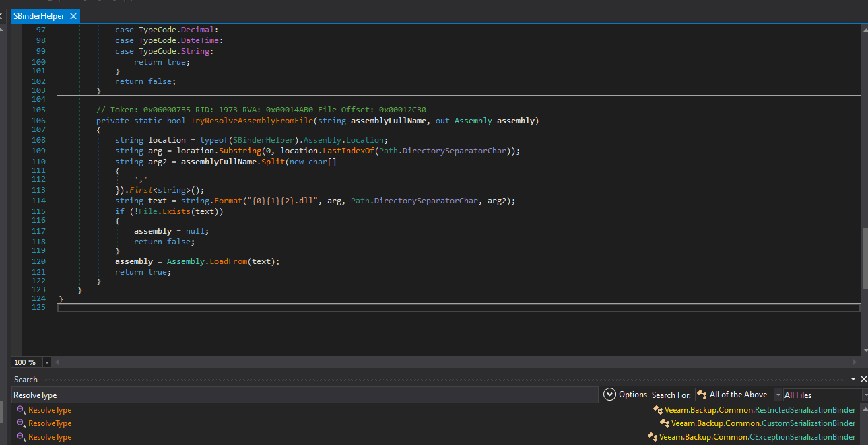The width and height of the screenshot is (868, 445).
Task: Open the 100 % zoom dropdown arrow
Action: [x=46, y=362]
